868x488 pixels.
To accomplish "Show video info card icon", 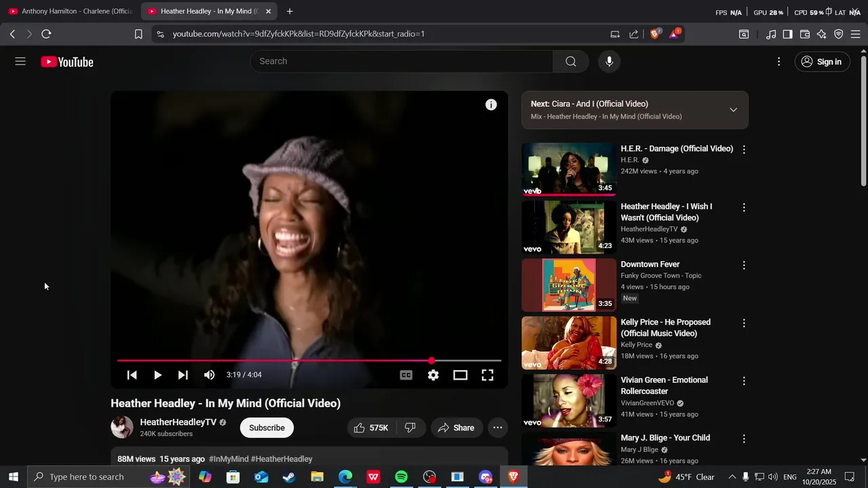I will [x=491, y=104].
